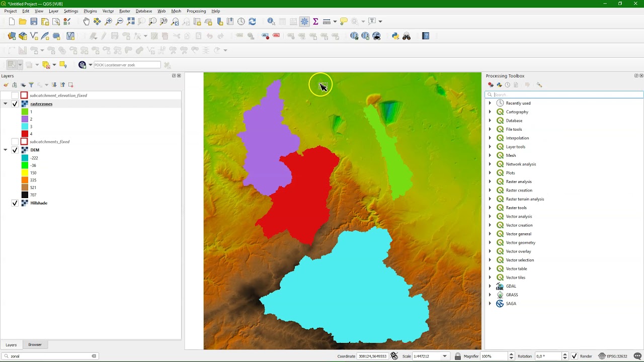Expand the Recently used toolbox group

tap(490, 103)
